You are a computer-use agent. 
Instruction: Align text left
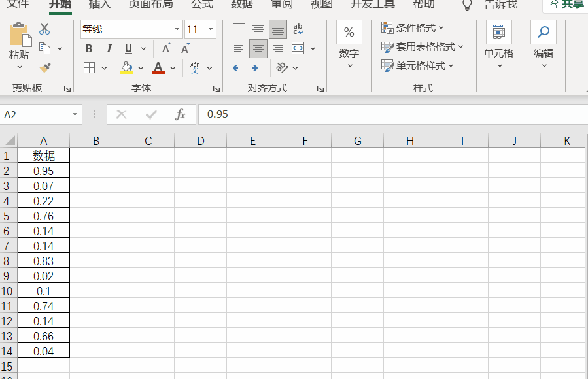coord(239,48)
